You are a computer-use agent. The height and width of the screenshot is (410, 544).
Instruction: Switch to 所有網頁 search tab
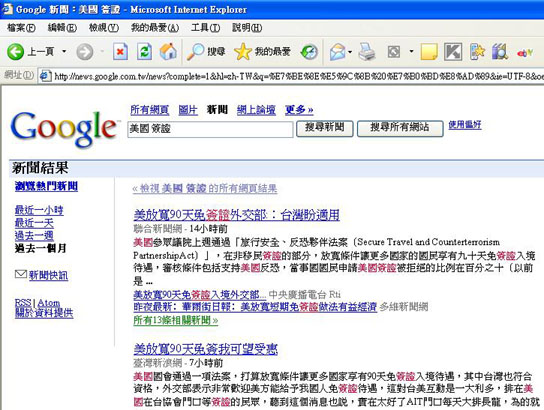[x=150, y=110]
